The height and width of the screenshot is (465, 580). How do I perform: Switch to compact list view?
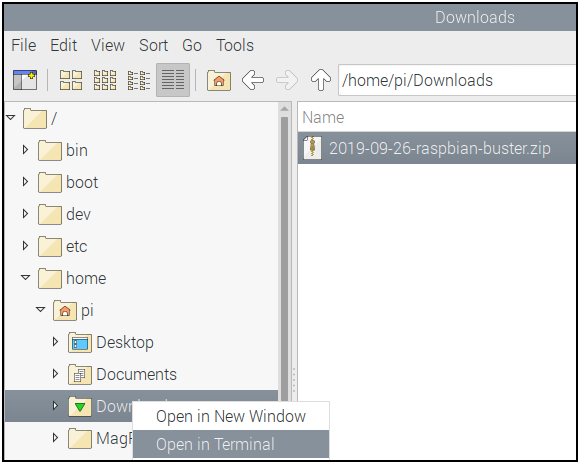(139, 80)
